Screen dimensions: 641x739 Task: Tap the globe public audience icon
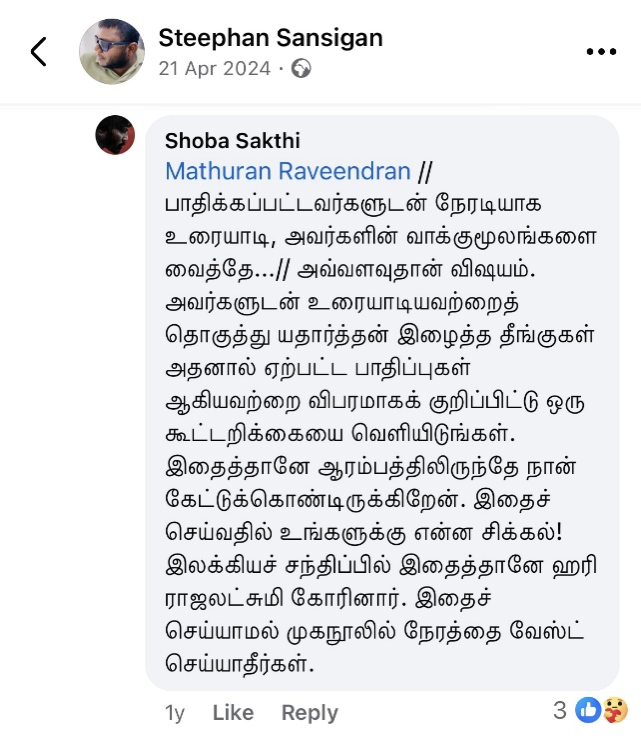click(x=301, y=68)
